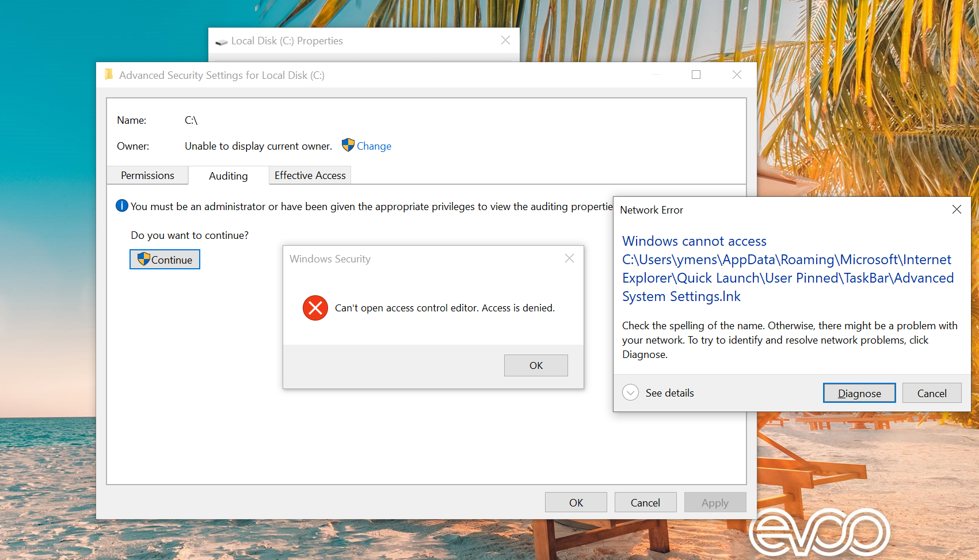Open the Change owner link
The height and width of the screenshot is (560, 979).
coord(374,146)
